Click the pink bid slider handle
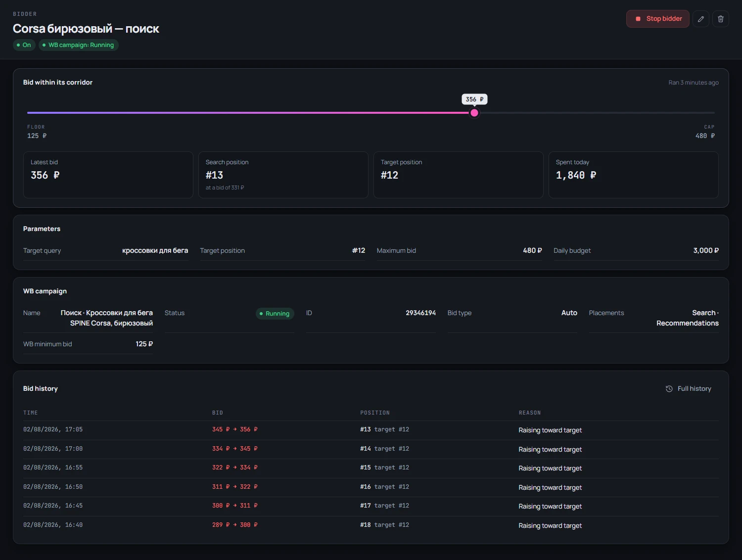 click(474, 113)
